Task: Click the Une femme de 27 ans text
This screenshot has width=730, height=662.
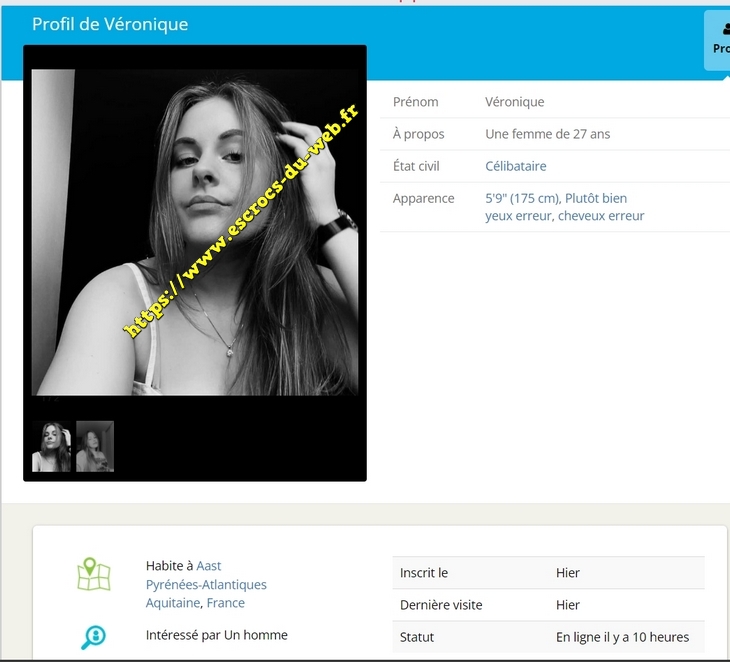Action: 547,134
